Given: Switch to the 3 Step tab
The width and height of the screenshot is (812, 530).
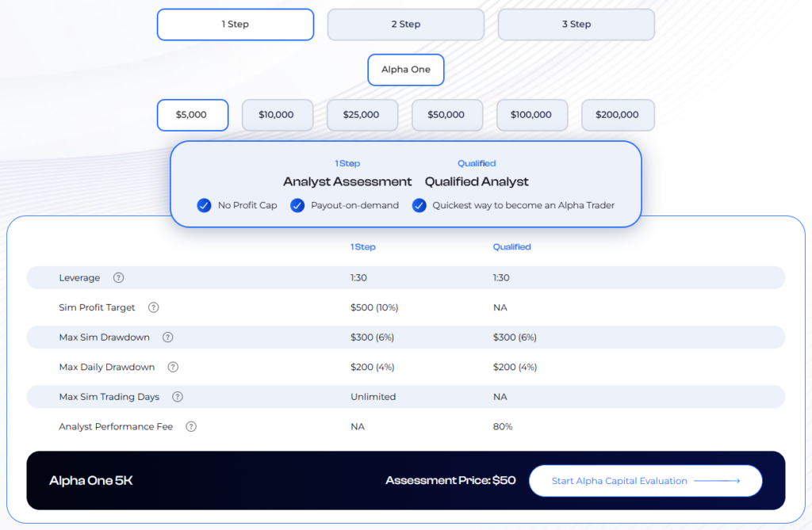Looking at the screenshot, I should tap(576, 25).
